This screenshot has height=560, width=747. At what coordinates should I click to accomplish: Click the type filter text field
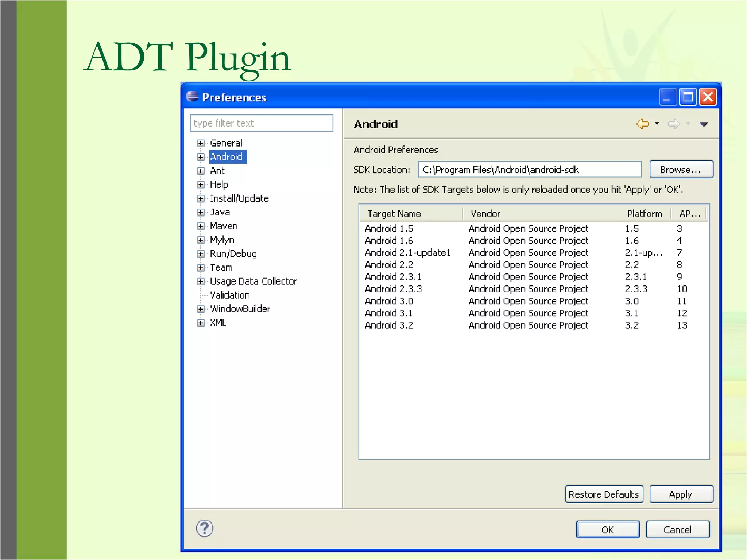click(262, 123)
